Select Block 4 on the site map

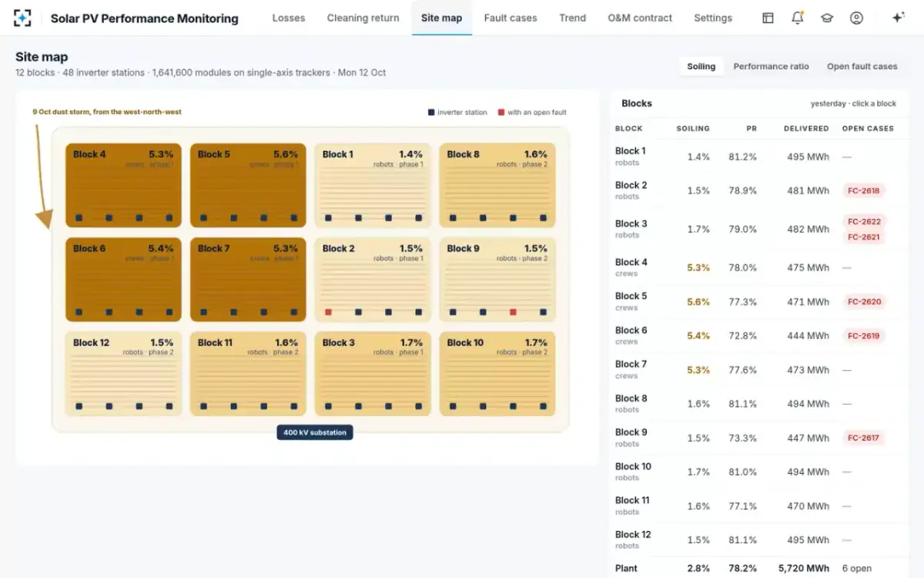point(123,185)
